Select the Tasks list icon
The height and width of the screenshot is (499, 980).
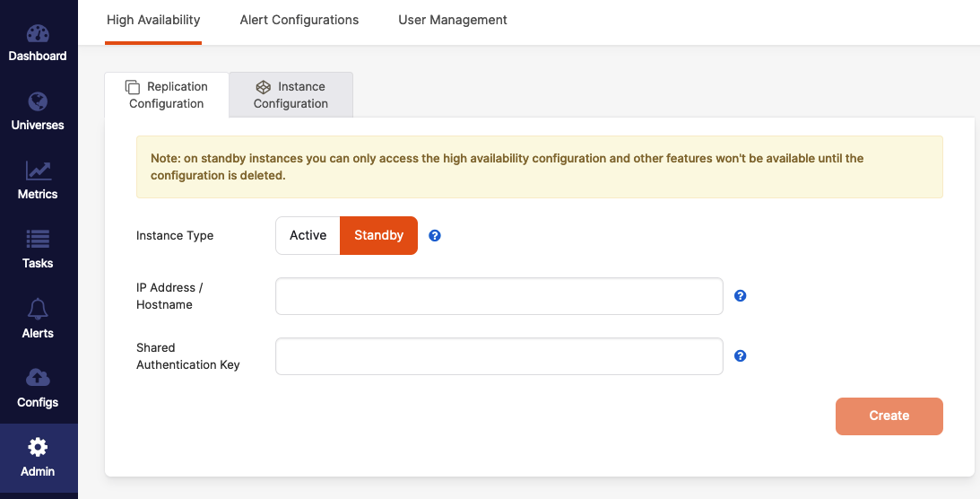tap(38, 240)
